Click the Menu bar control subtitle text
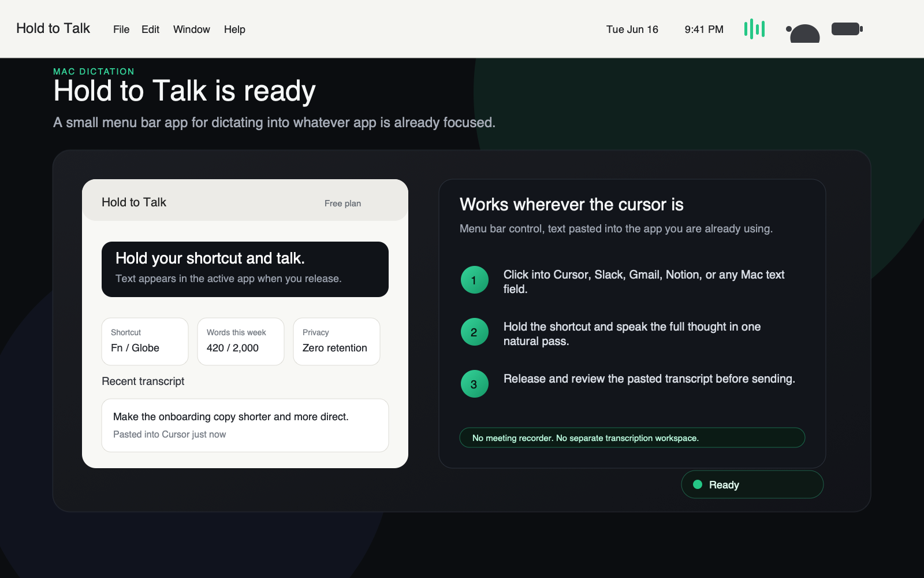924x578 pixels. 616,229
